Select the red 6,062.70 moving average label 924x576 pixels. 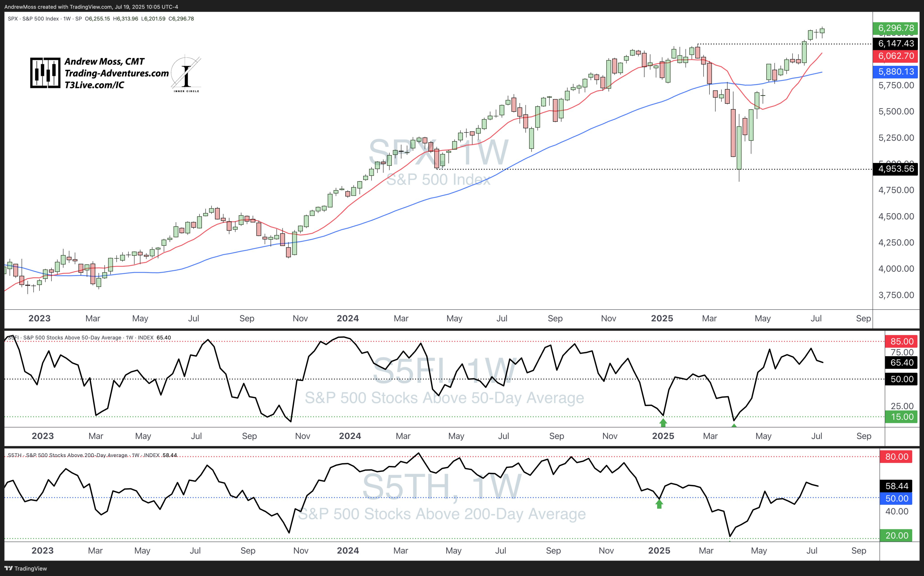pyautogui.click(x=895, y=56)
